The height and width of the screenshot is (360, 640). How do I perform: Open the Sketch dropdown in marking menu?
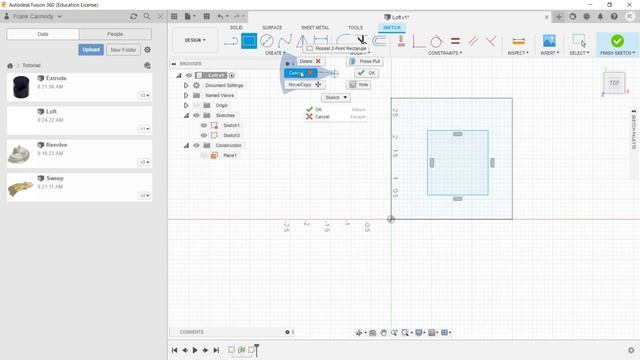(x=336, y=98)
